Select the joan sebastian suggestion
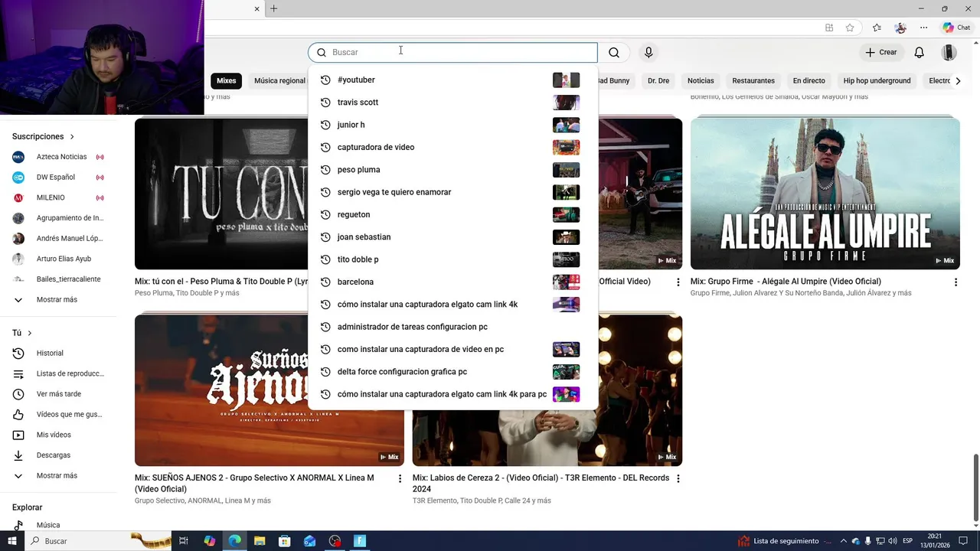 (452, 237)
